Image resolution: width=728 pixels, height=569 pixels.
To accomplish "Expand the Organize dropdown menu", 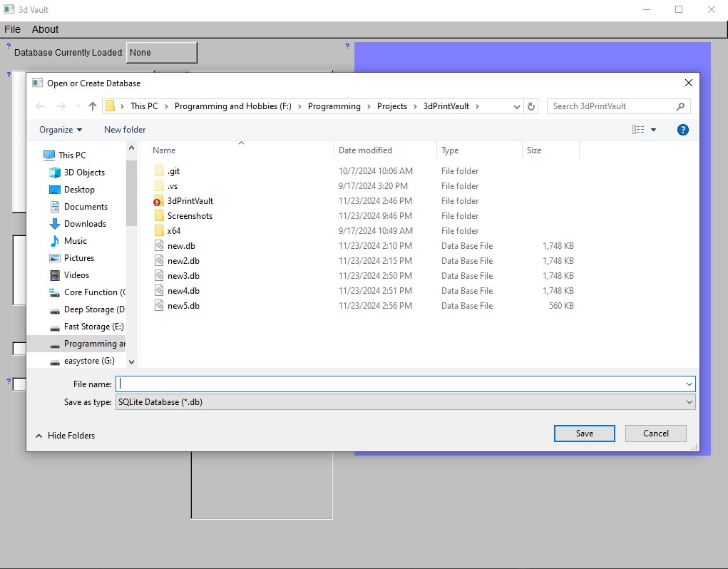I will click(x=61, y=130).
